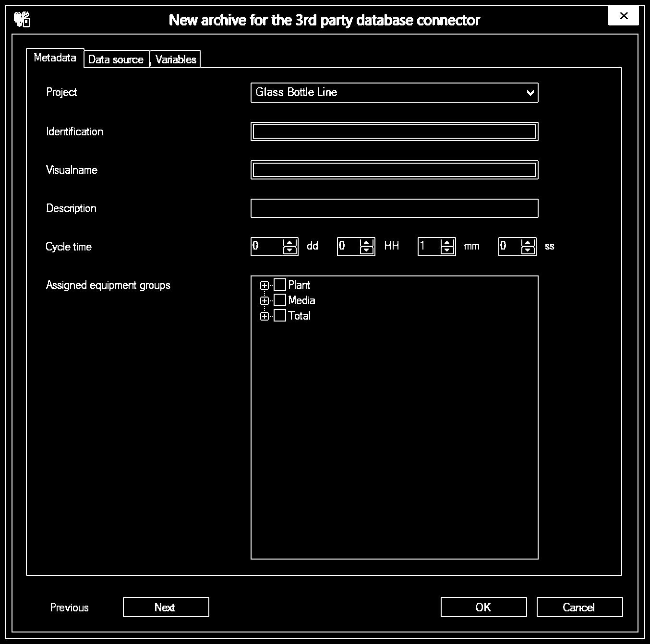Confirm the dialog with OK

pyautogui.click(x=483, y=607)
